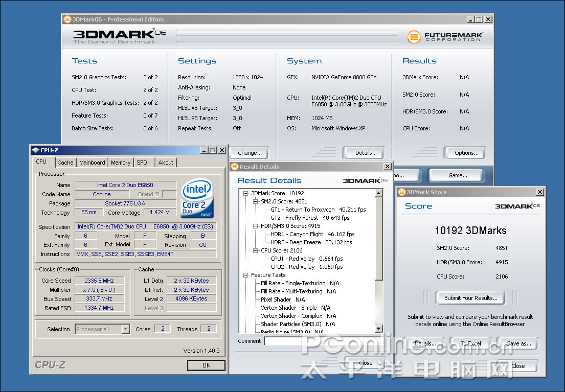Viewport: 565px width, 392px height.
Task: Click the Close button in Result Details
Action: pos(366,363)
